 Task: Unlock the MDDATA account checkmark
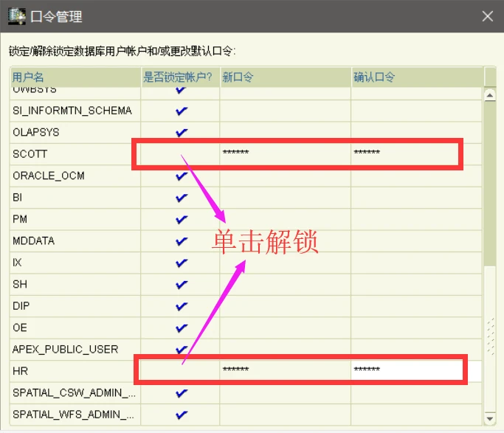tap(182, 241)
